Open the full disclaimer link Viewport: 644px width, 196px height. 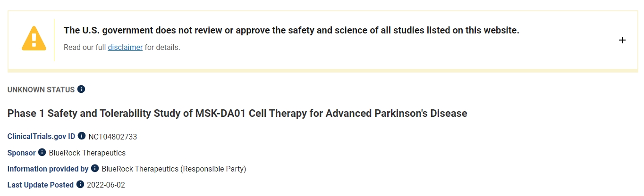click(125, 47)
